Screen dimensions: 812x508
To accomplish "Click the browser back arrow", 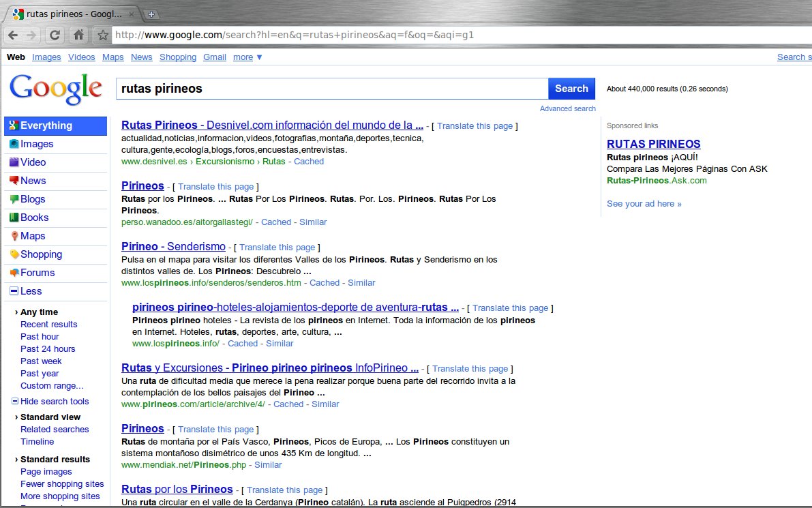I will pos(13,35).
